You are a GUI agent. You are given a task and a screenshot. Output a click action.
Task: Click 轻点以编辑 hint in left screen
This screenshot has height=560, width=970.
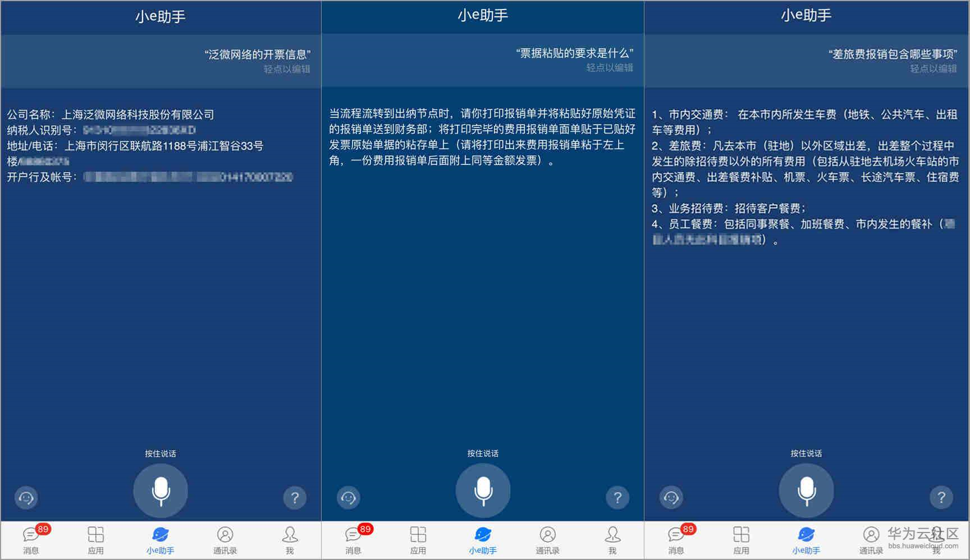[x=287, y=69]
